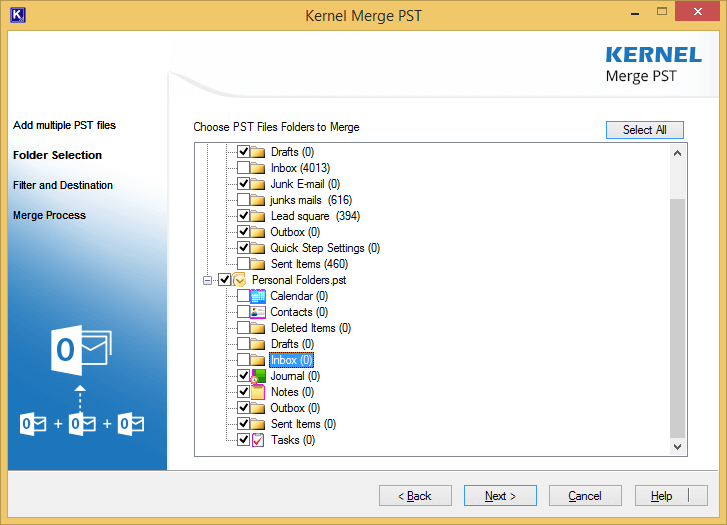
Task: Untick the Tasks (0) checkbox
Action: [243, 439]
